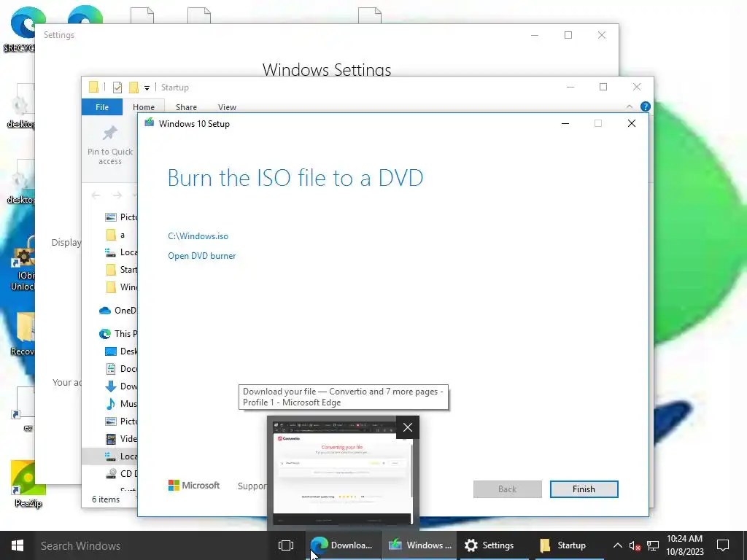Close the Edge taskbar thumbnail preview
This screenshot has width=747, height=560.
click(408, 427)
